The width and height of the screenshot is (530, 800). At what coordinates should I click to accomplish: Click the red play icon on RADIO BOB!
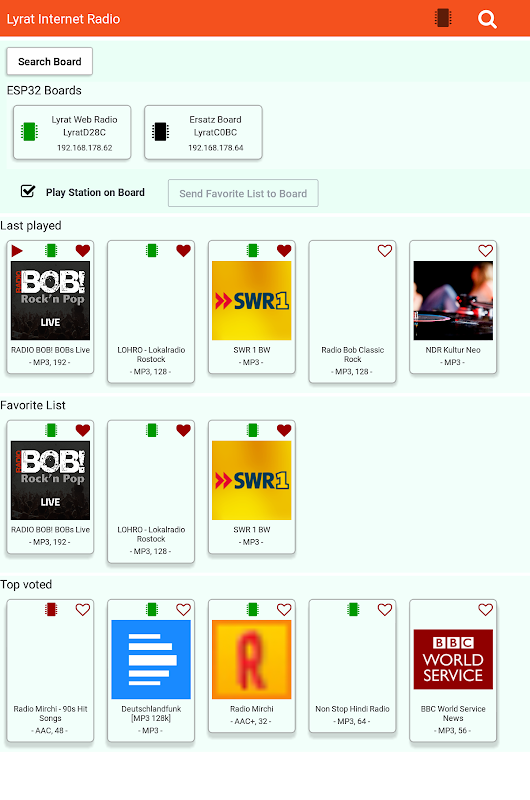click(17, 251)
